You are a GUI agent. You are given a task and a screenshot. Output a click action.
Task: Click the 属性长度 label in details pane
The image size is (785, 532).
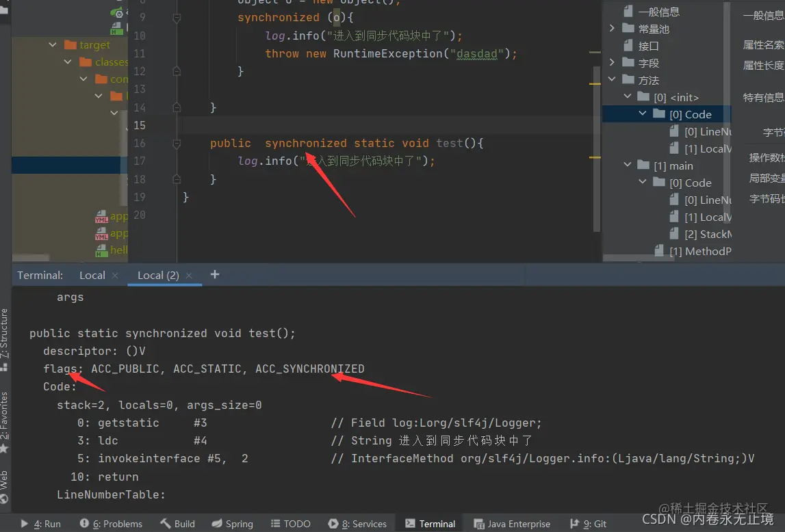[x=764, y=66]
